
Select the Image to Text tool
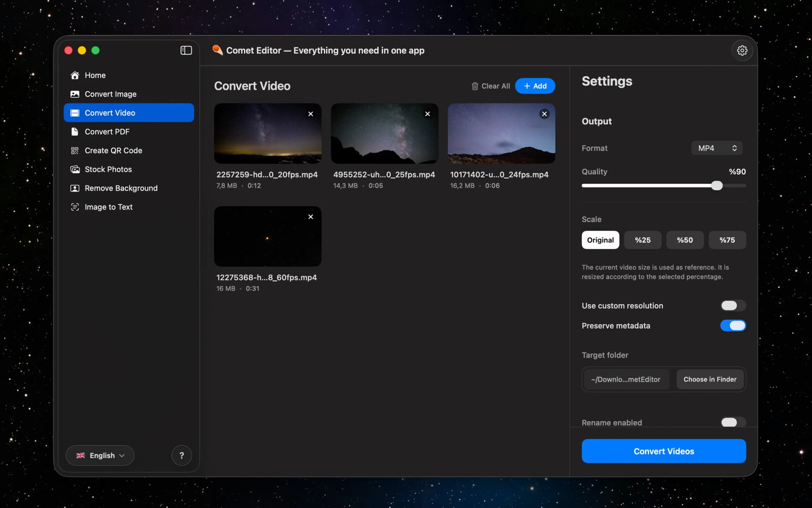tap(108, 207)
